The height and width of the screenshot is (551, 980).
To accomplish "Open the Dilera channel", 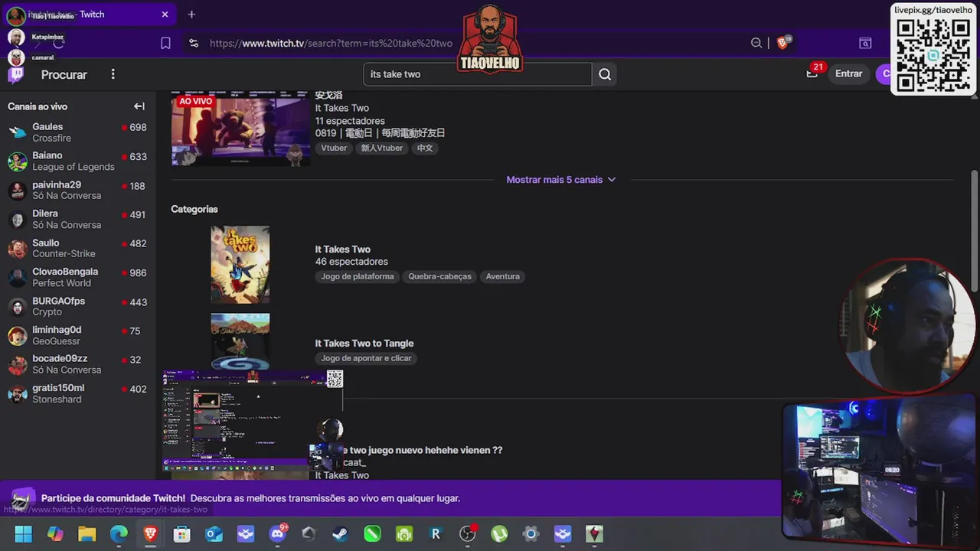I will [77, 220].
